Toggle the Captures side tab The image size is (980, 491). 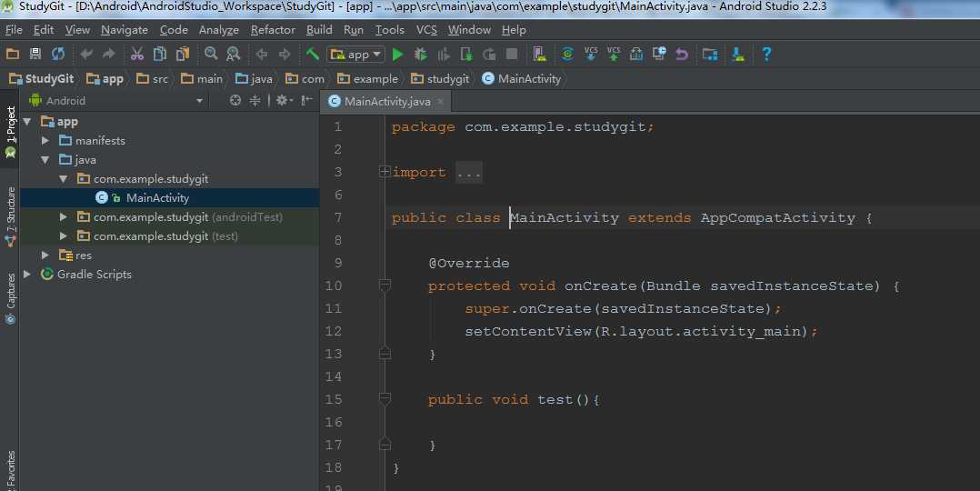click(10, 298)
